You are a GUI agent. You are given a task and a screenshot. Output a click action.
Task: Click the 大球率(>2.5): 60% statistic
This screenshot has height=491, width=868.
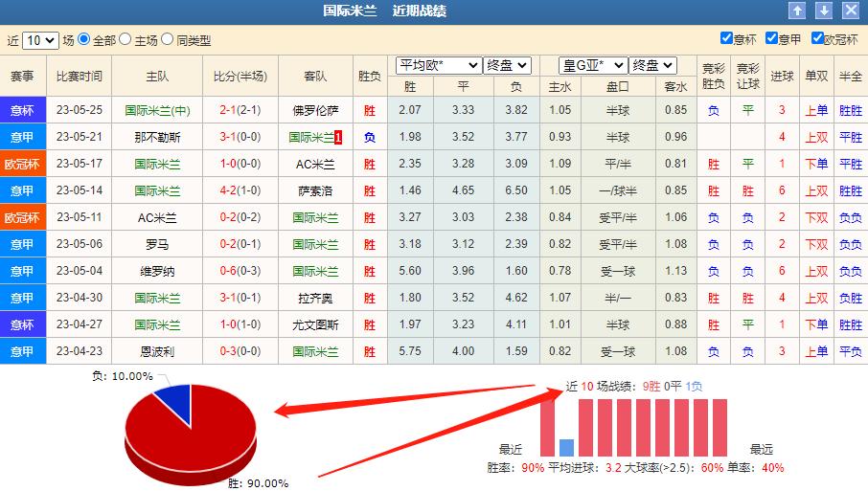coord(674,468)
